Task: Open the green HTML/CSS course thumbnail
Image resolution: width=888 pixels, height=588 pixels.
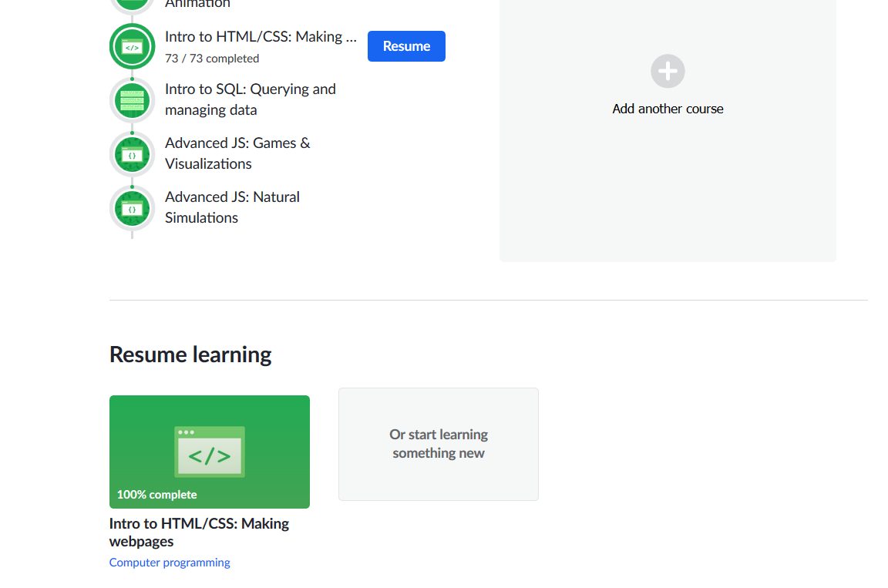Action: [210, 452]
